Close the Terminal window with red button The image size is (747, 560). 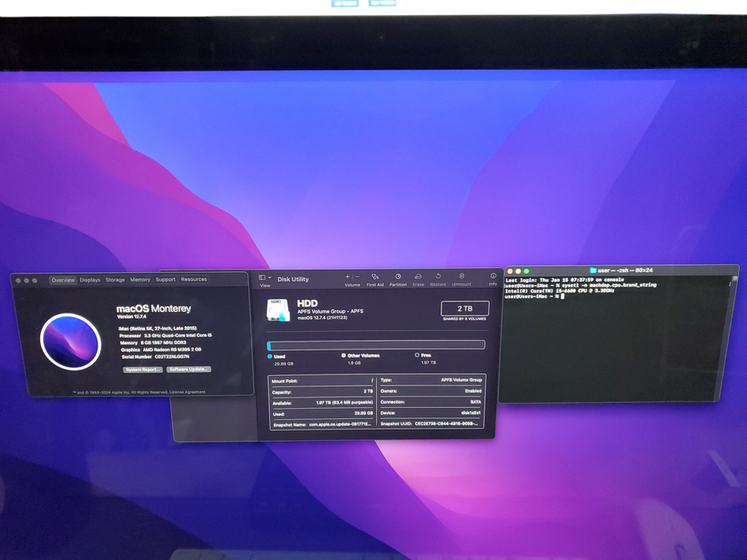coord(510,271)
